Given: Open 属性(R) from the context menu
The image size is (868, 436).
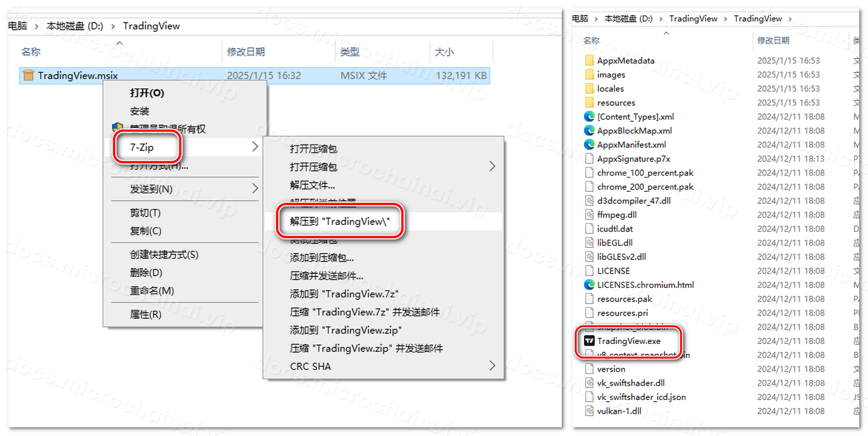Looking at the screenshot, I should pos(145,314).
